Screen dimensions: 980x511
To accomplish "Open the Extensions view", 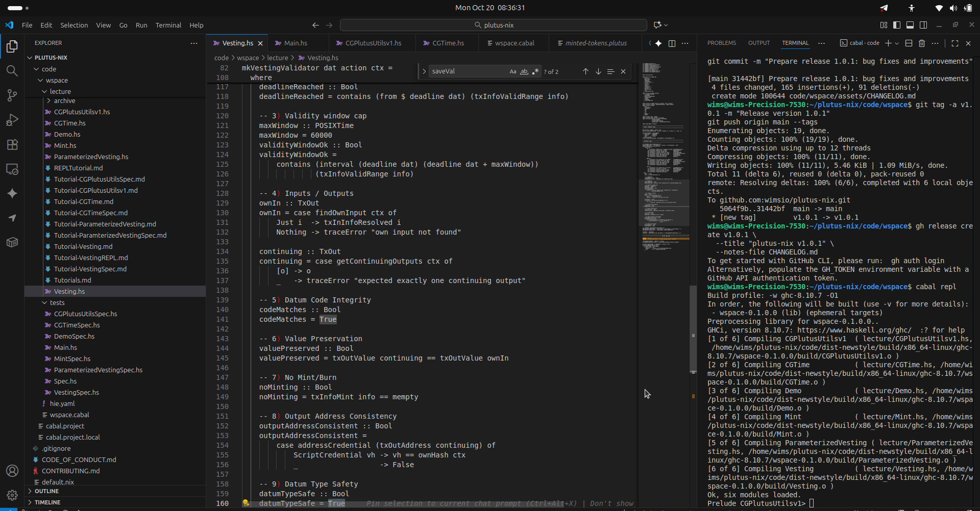I will point(12,144).
